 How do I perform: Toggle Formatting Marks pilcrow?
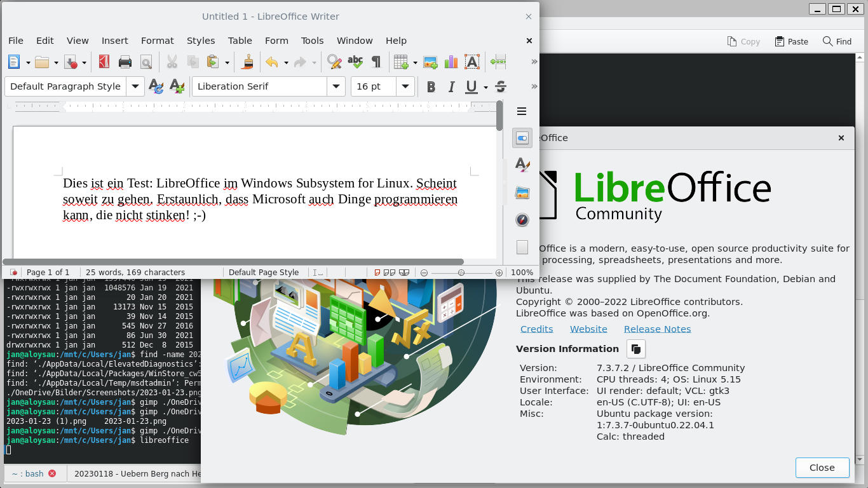point(376,62)
